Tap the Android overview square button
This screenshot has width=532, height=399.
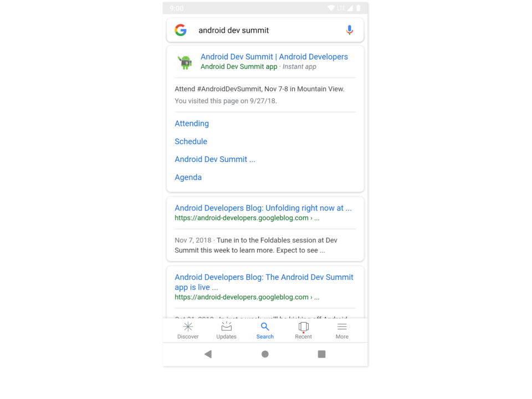(321, 354)
